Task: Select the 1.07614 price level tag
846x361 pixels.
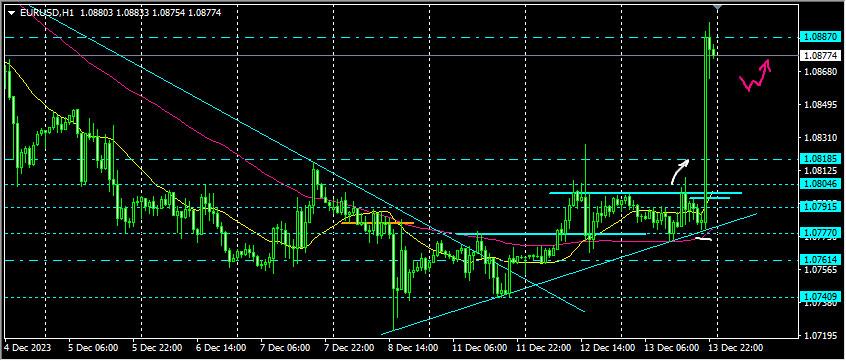Action: point(820,260)
